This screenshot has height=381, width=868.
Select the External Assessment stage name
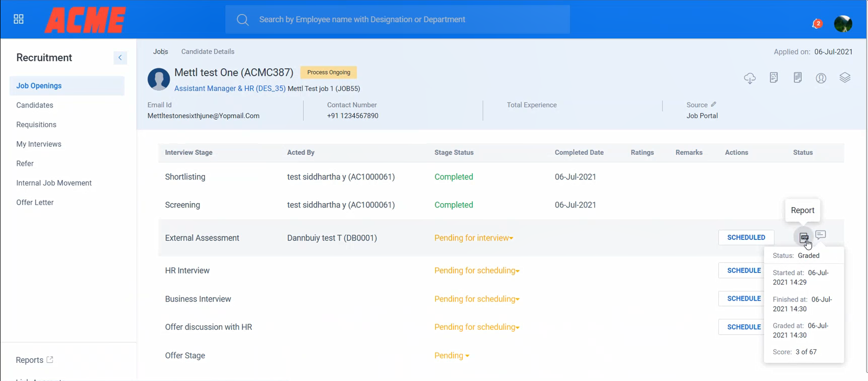[x=202, y=238]
